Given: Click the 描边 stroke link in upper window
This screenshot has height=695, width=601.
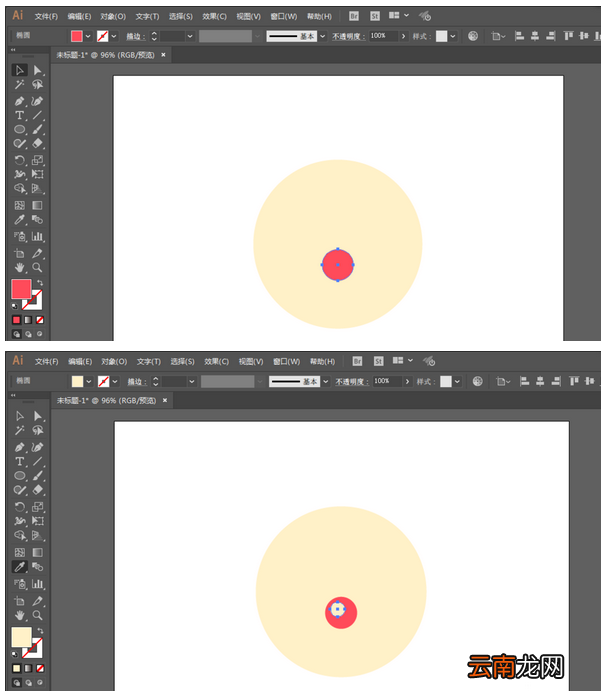Looking at the screenshot, I should (x=135, y=36).
